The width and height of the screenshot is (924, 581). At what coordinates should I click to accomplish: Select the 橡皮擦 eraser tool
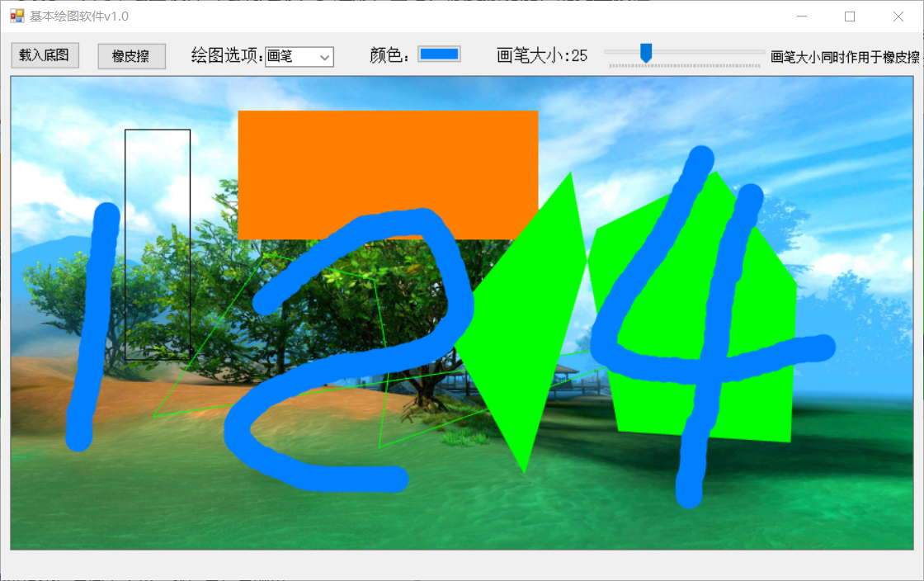131,55
